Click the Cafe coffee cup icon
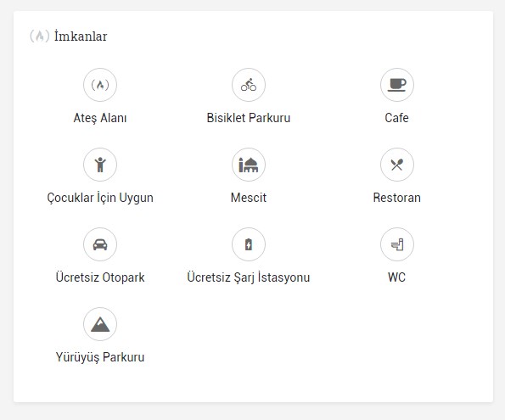Image resolution: width=505 pixels, height=420 pixels. click(x=397, y=85)
